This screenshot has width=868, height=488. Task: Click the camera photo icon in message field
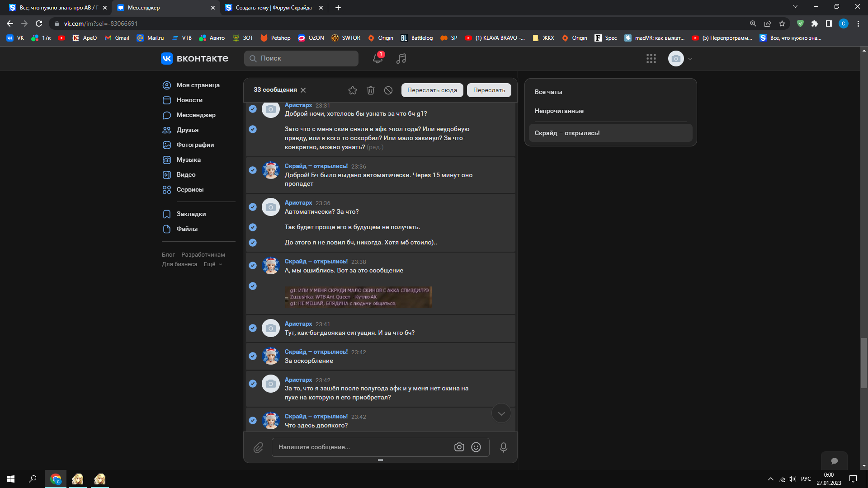[x=459, y=447]
